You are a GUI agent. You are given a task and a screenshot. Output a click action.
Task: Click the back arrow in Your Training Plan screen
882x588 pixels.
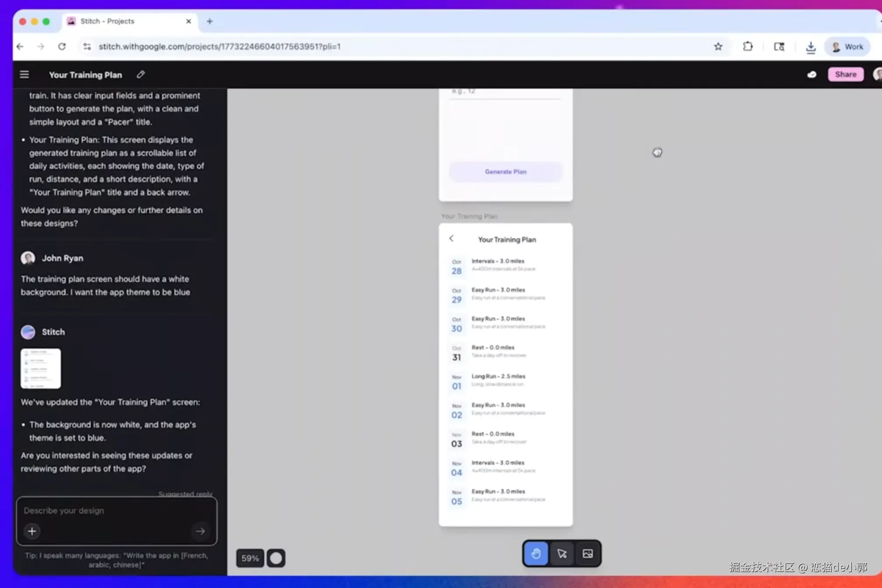pos(451,238)
